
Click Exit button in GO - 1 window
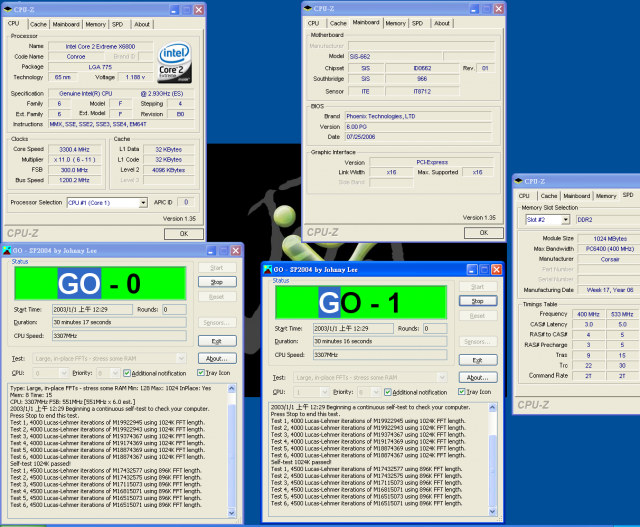click(x=478, y=360)
